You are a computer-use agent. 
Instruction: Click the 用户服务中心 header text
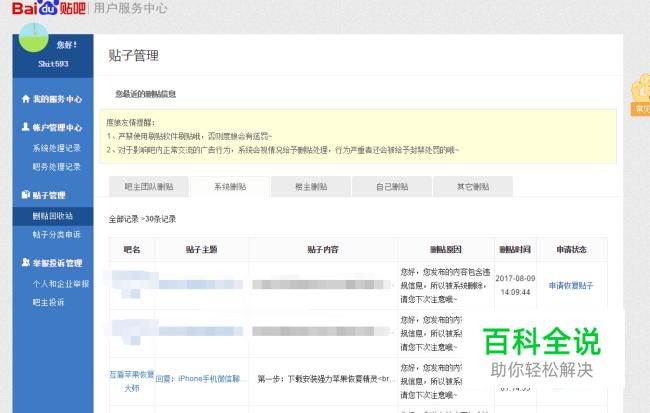click(x=131, y=8)
